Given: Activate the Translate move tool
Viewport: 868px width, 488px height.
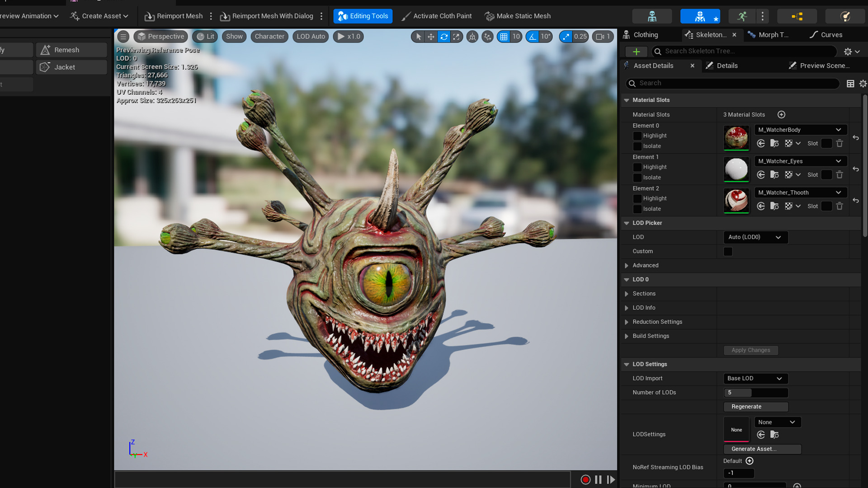Looking at the screenshot, I should (431, 37).
